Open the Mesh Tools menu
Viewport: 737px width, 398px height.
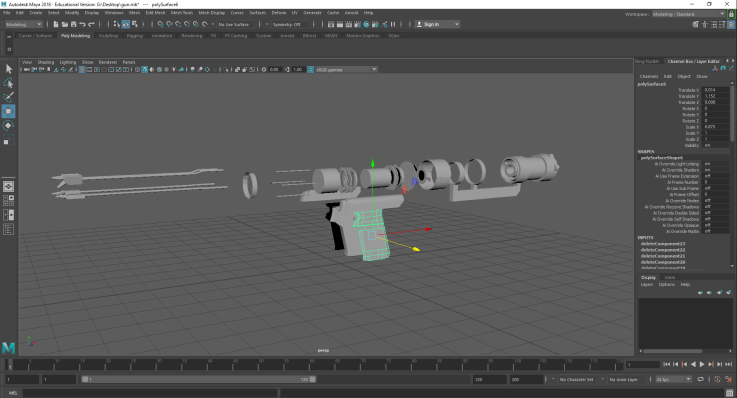point(182,13)
